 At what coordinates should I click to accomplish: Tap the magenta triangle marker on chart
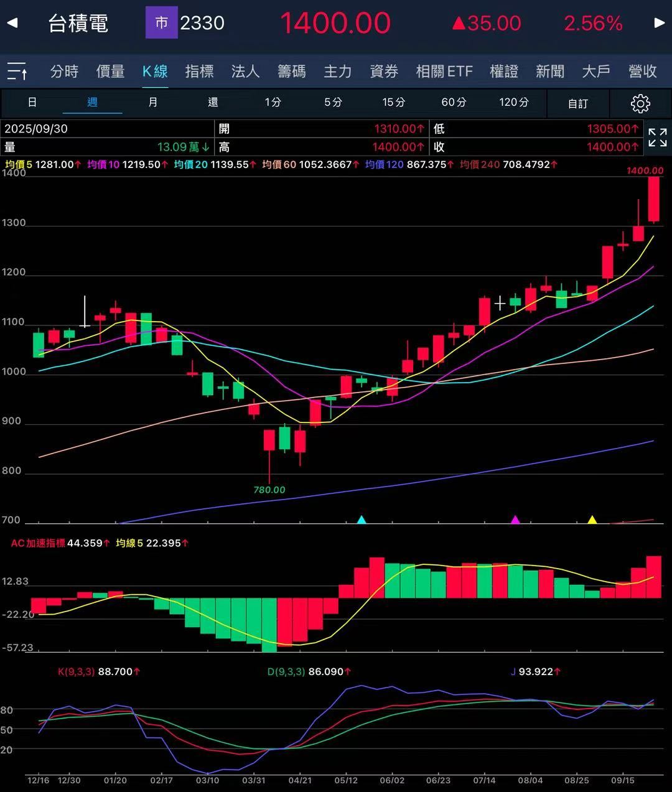pyautogui.click(x=515, y=519)
